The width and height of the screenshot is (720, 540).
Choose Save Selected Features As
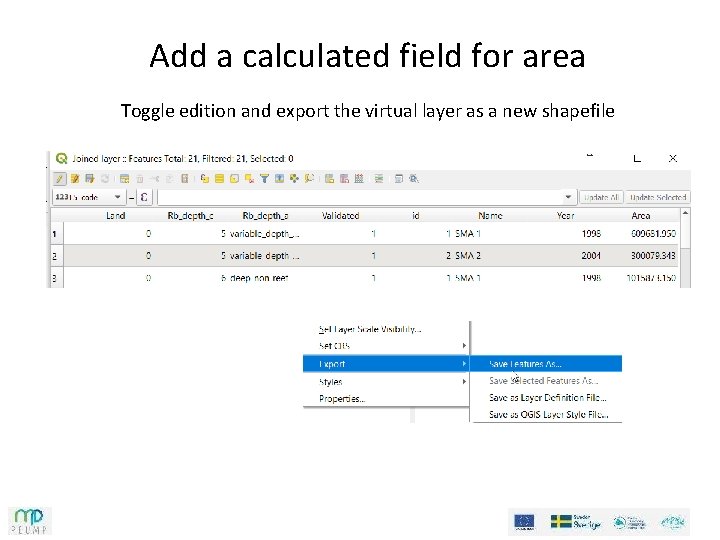click(544, 381)
